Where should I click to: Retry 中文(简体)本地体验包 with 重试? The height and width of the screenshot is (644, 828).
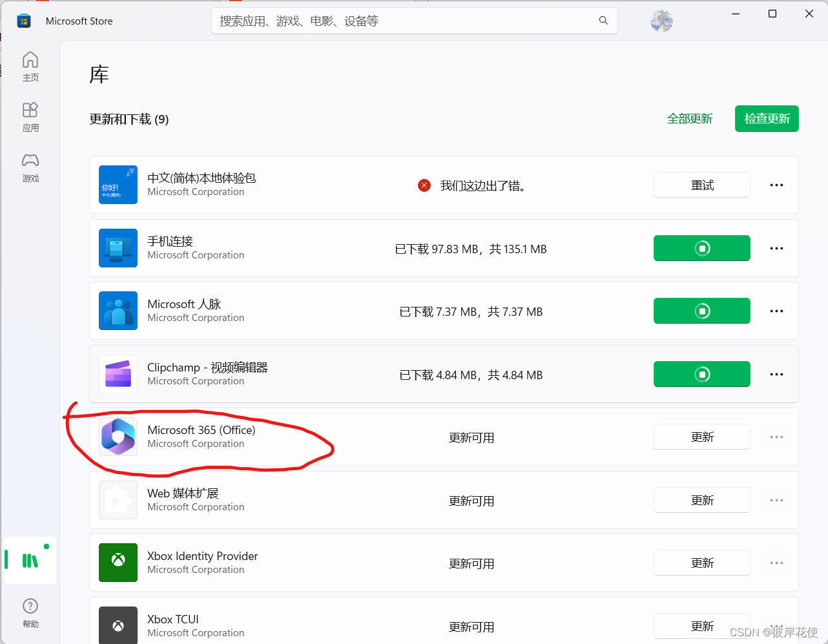click(x=702, y=185)
